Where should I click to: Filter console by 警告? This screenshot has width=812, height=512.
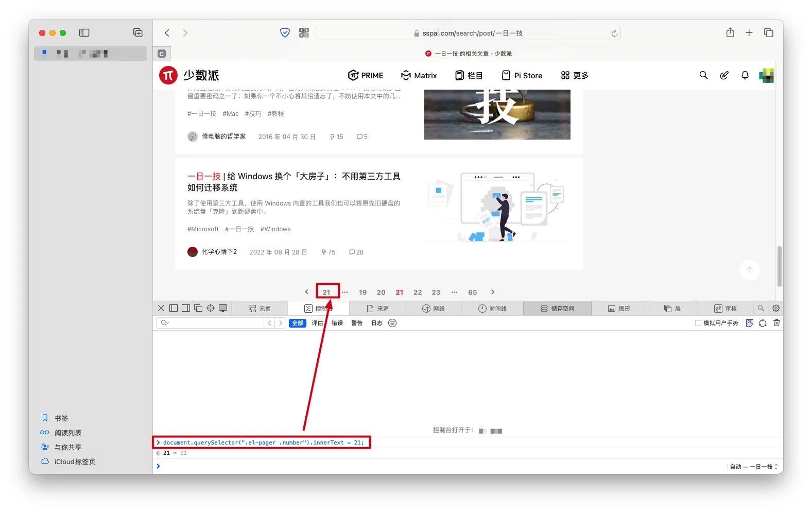coord(357,323)
